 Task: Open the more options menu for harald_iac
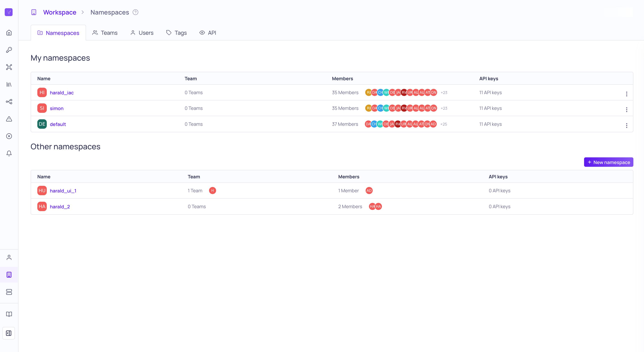(x=627, y=94)
